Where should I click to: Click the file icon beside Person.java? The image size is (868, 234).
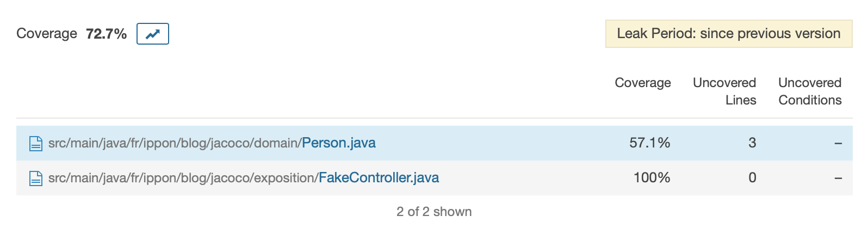click(36, 143)
